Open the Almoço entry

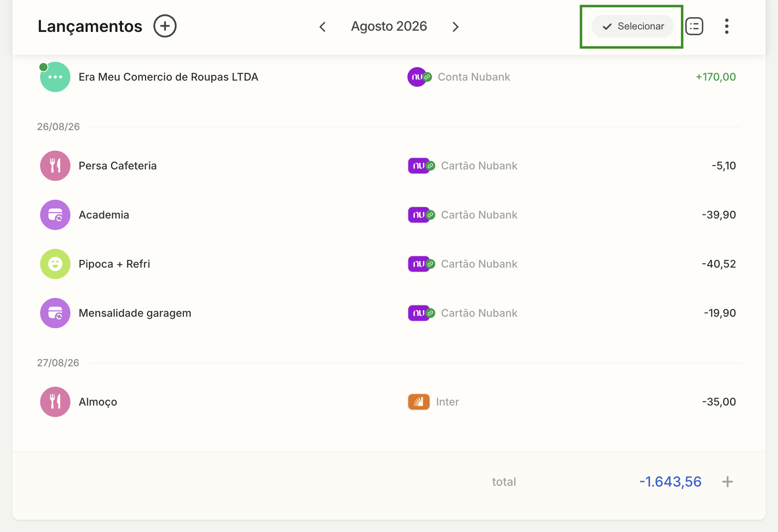(x=98, y=402)
